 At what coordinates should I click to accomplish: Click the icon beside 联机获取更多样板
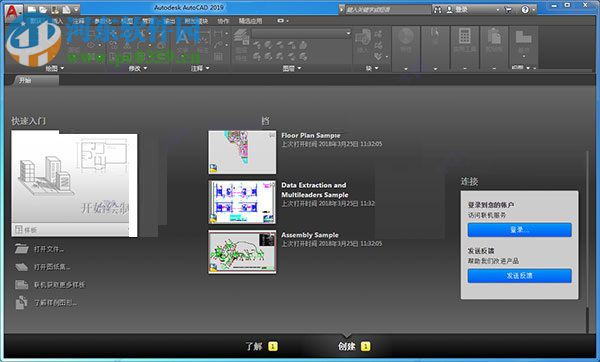[21, 285]
